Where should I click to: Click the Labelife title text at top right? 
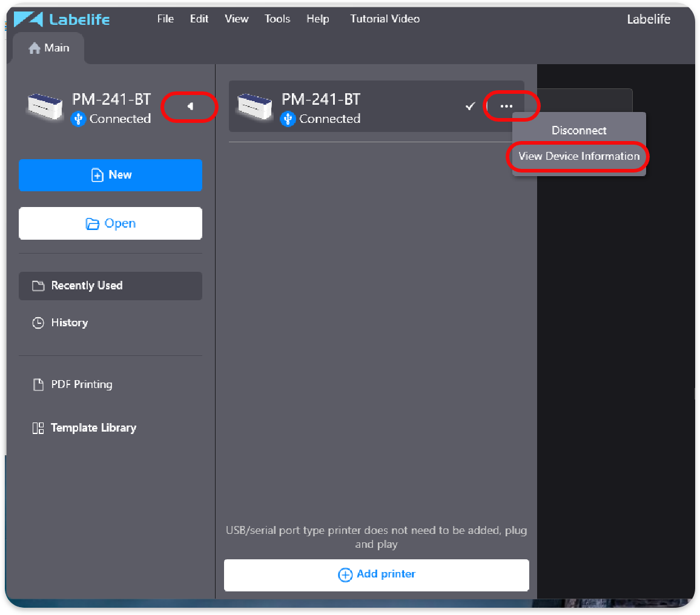[648, 19]
